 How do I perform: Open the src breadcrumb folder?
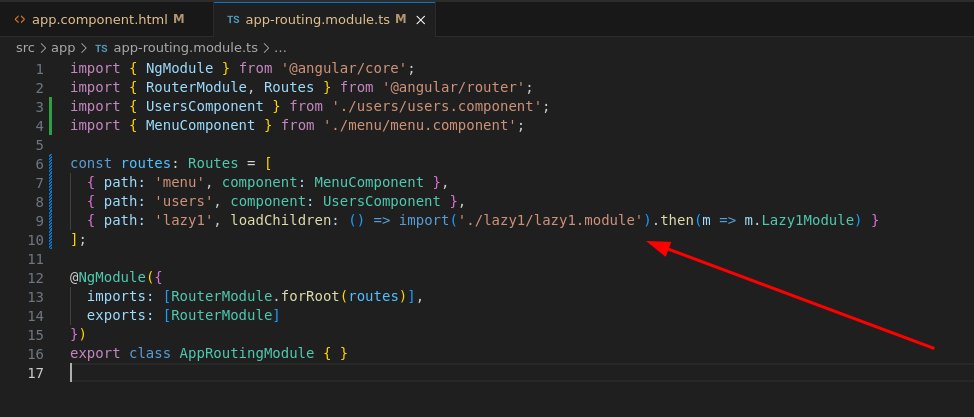(x=26, y=47)
